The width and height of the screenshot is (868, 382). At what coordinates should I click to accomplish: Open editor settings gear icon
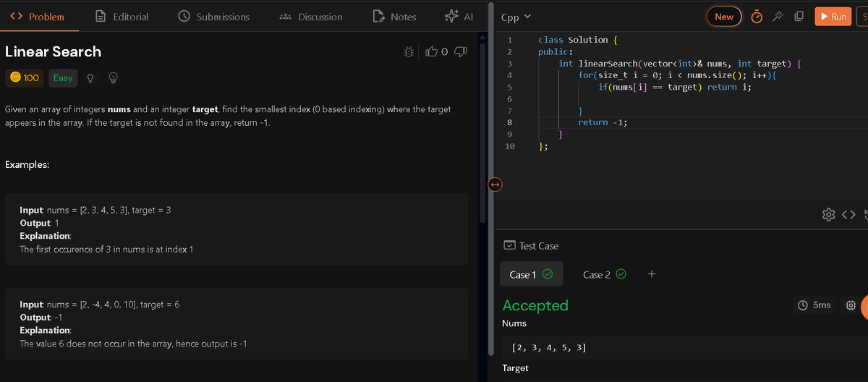point(828,214)
